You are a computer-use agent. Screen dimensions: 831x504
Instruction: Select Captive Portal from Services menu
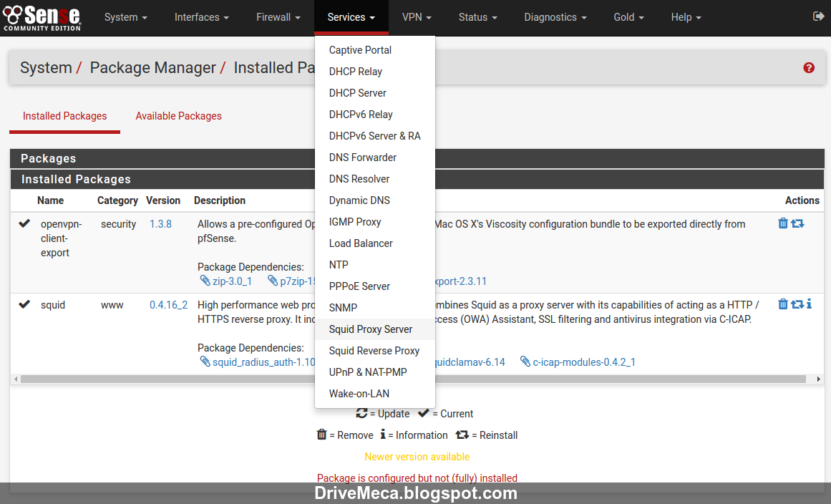coord(374,50)
